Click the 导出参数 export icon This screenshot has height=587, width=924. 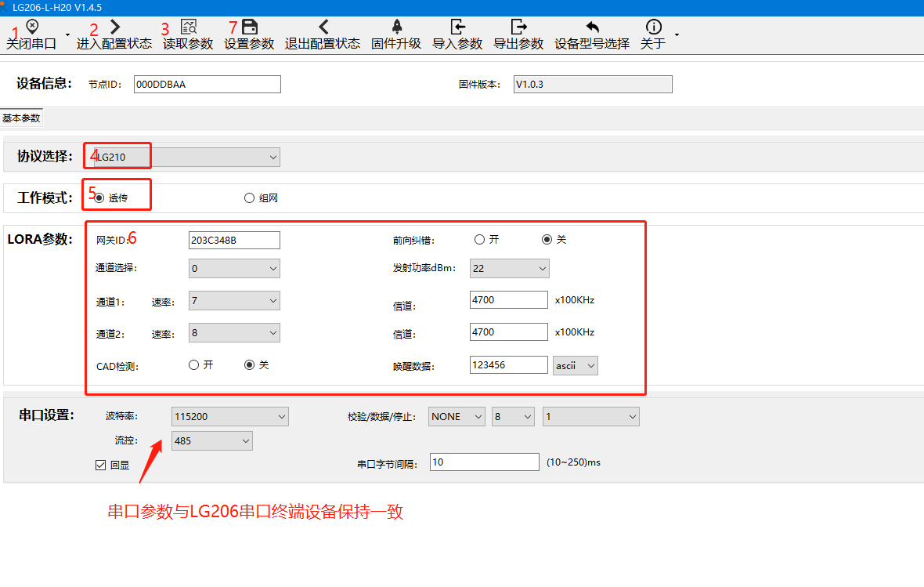(x=518, y=27)
